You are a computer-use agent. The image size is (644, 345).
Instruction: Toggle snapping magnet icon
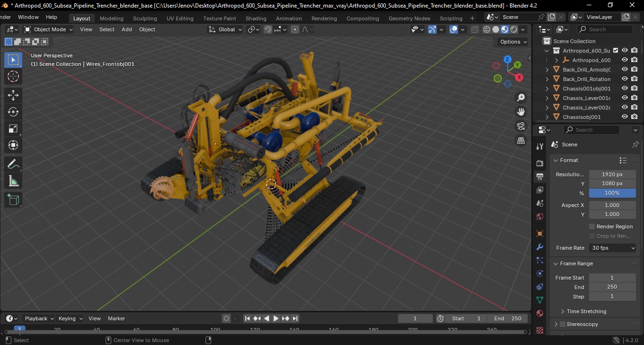coord(268,29)
